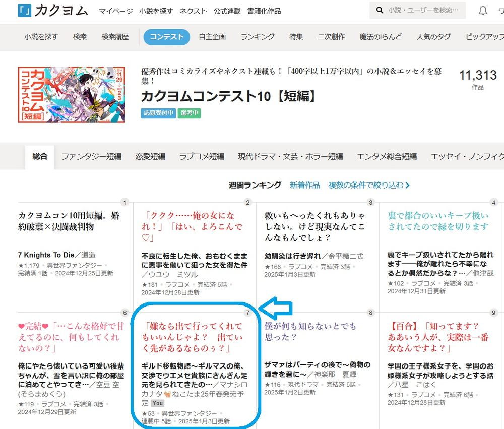Screen dimensions: 504x429
Task: Open author 金平糖二式's profile
Action: tap(346, 256)
